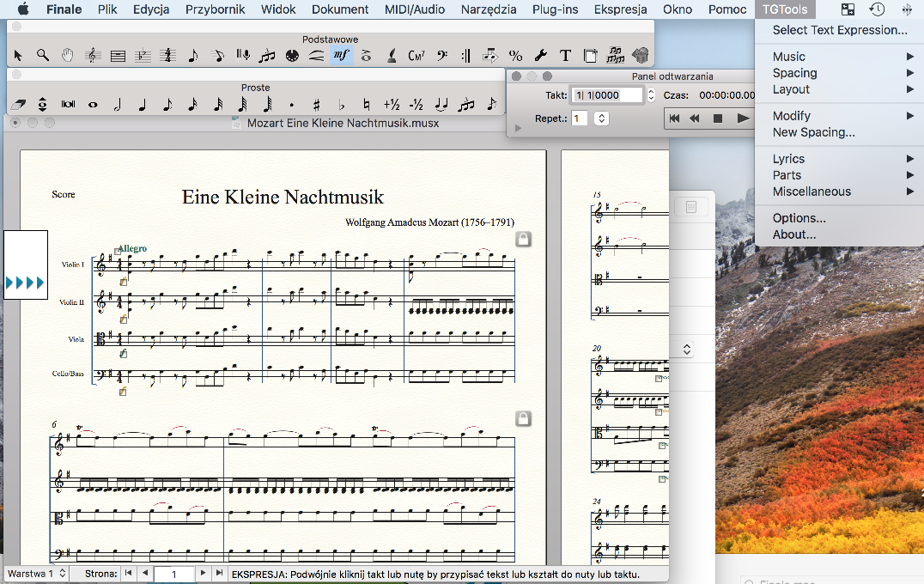The image size is (924, 584).
Task: Choose the sharp accidental
Action: (317, 105)
